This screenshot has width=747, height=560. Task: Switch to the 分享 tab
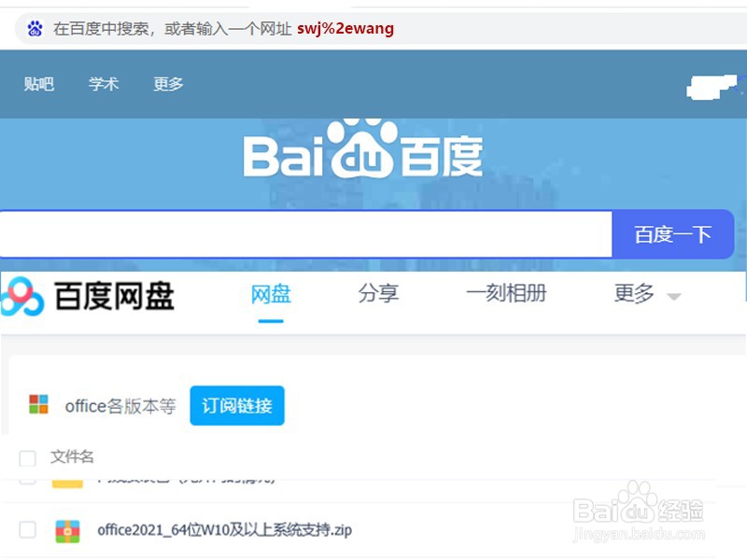coord(378,293)
